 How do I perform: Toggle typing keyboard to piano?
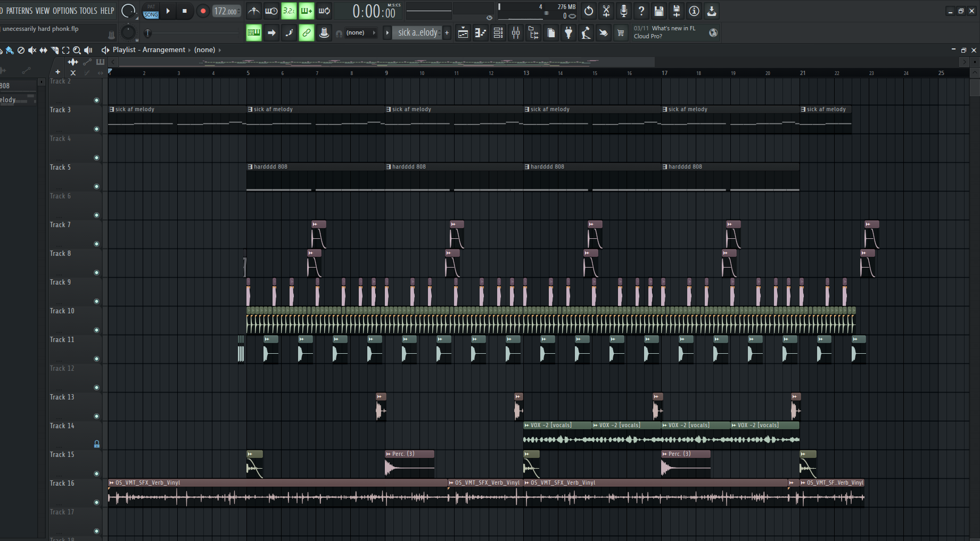[x=254, y=33]
